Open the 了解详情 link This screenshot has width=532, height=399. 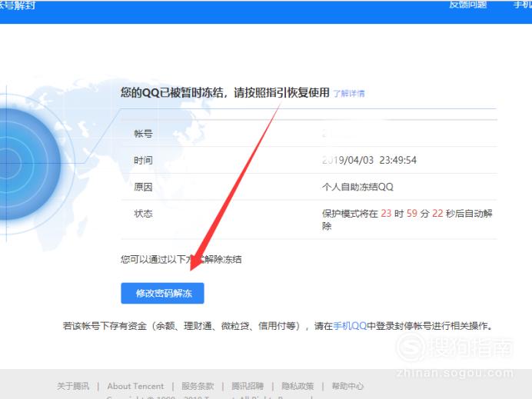point(349,94)
